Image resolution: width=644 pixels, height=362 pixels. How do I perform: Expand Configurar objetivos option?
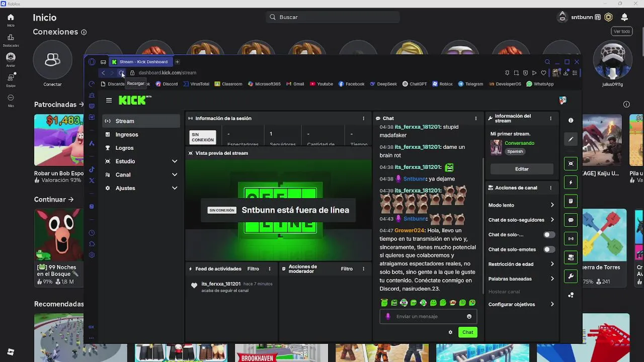(521, 304)
